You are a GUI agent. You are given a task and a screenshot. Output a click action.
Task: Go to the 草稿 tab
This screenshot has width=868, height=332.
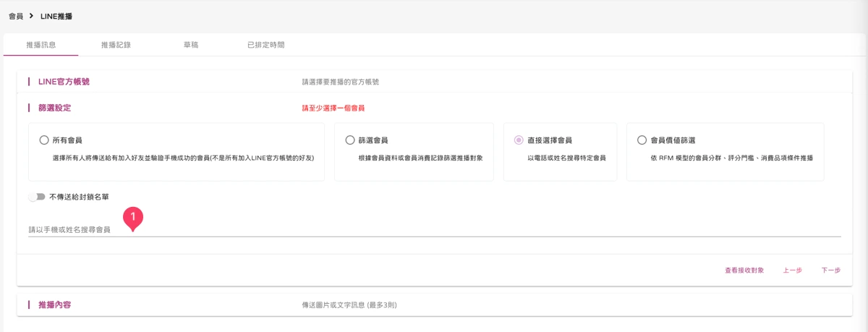coord(191,45)
